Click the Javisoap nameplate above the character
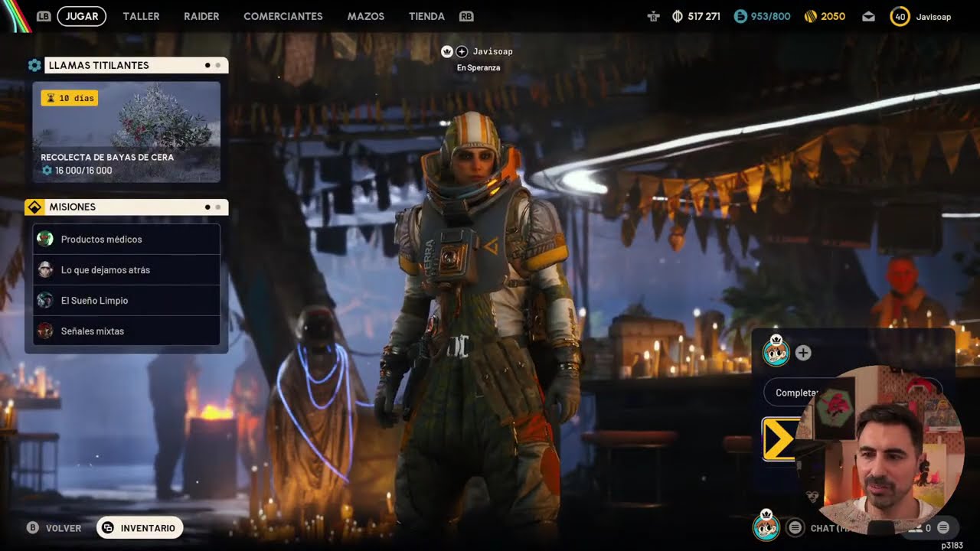 coord(493,51)
